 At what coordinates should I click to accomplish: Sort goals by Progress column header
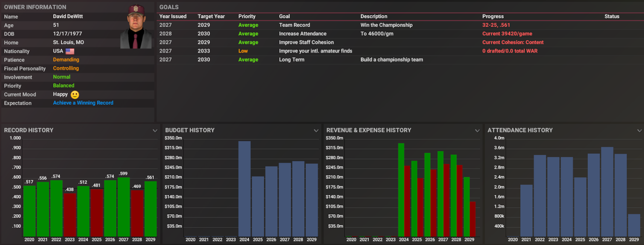pos(493,17)
